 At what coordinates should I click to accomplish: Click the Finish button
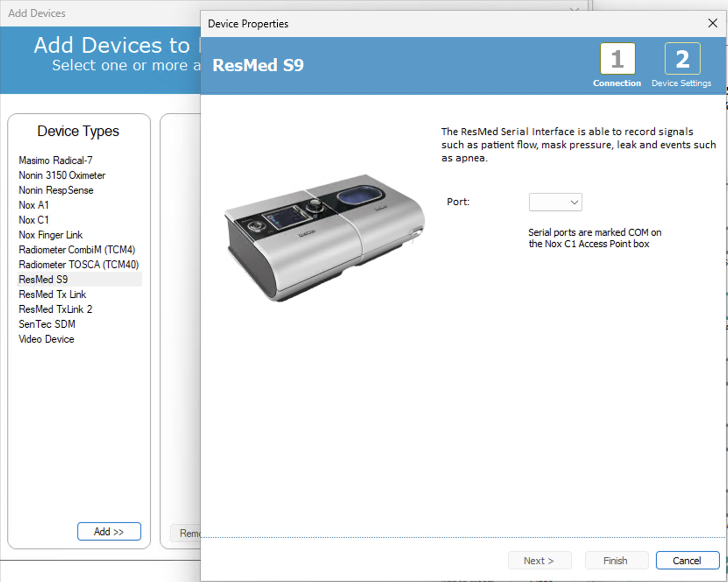point(616,561)
